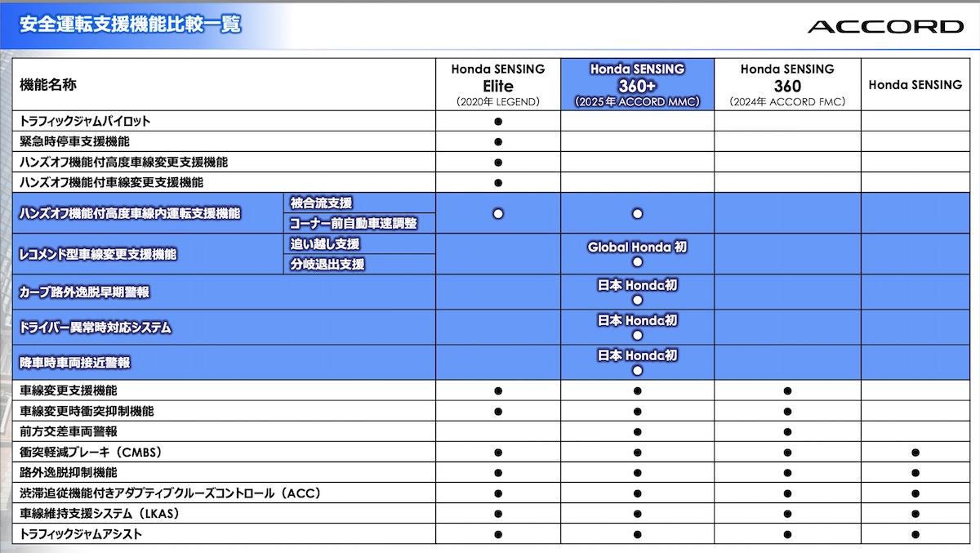
Task: Click the ACCORD logo text
Action: coord(885,27)
